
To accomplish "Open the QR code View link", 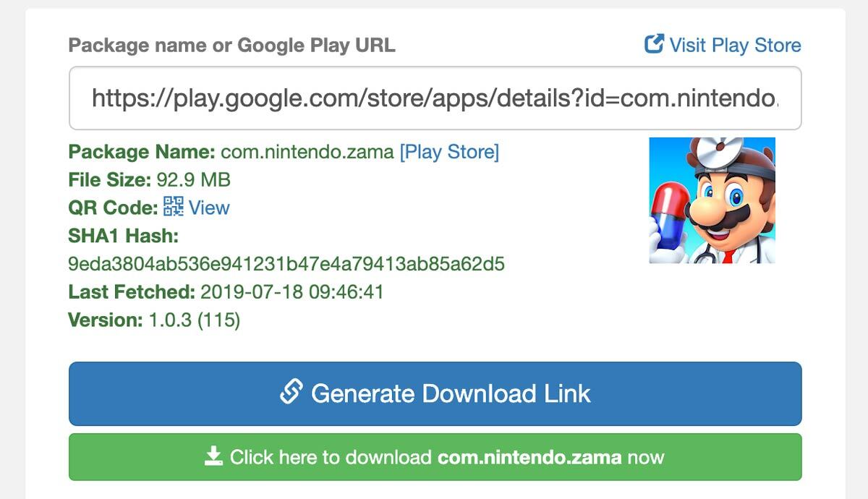I will tap(209, 208).
